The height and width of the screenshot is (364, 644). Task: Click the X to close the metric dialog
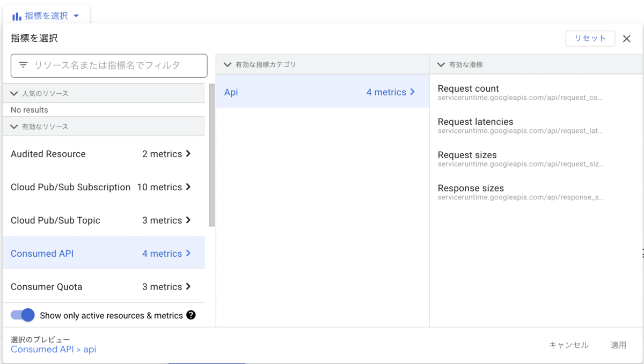[626, 38]
